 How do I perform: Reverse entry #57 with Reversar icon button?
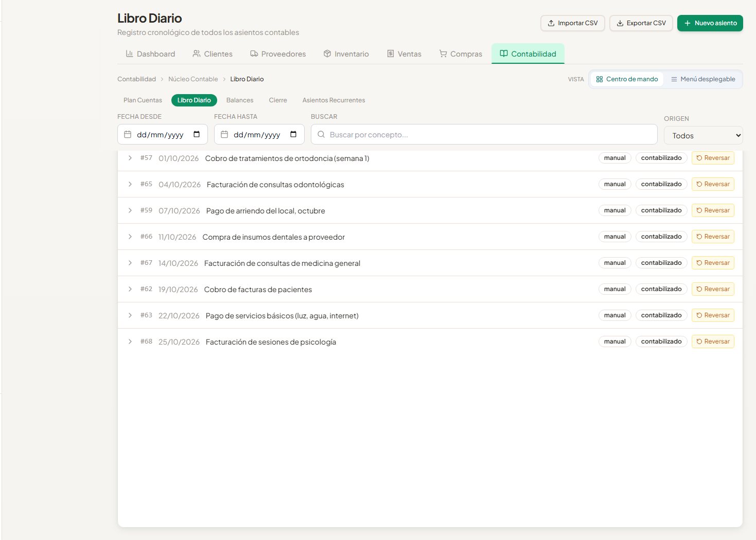point(713,158)
